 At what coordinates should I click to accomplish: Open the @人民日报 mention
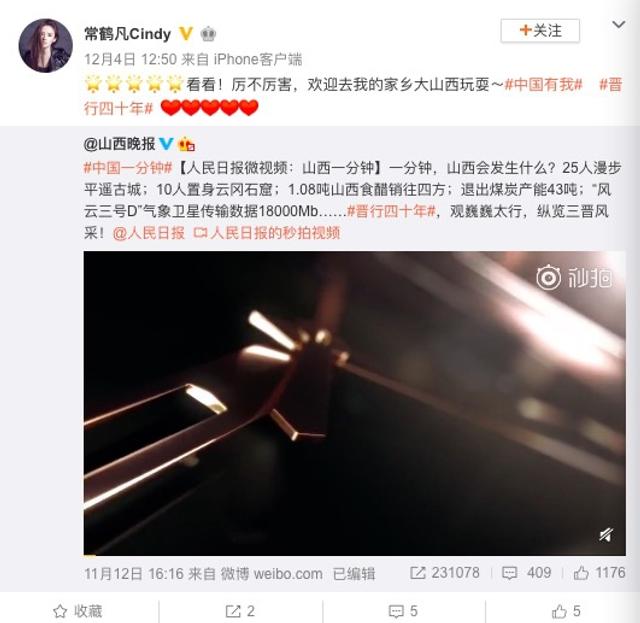click(x=149, y=233)
